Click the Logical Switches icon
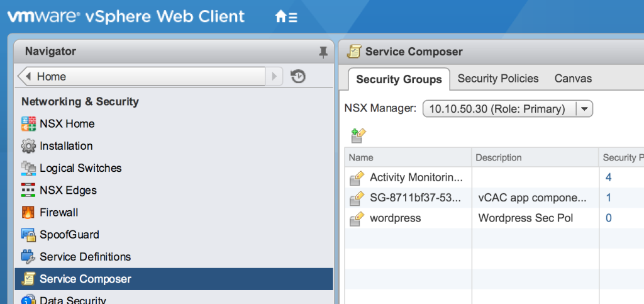 [28, 168]
